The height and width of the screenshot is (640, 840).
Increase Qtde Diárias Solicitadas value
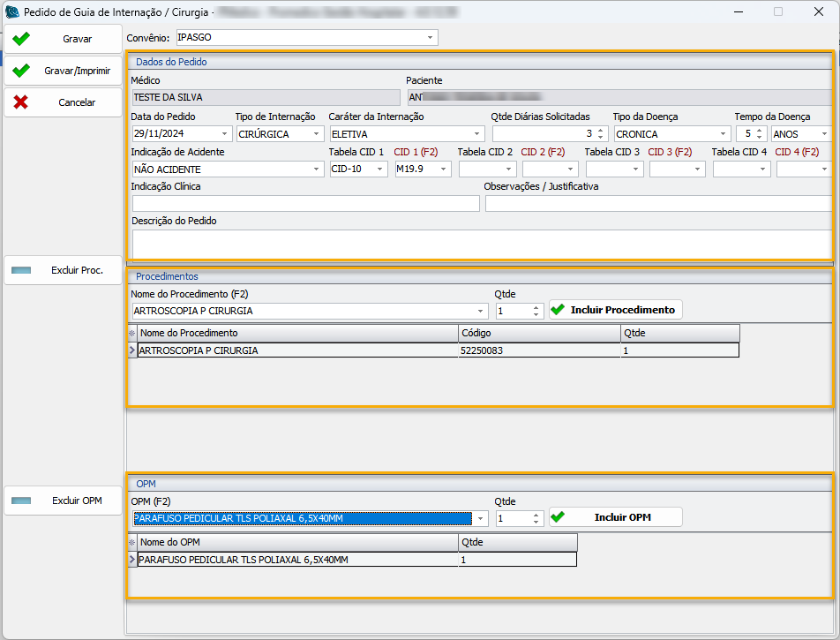[601, 131]
